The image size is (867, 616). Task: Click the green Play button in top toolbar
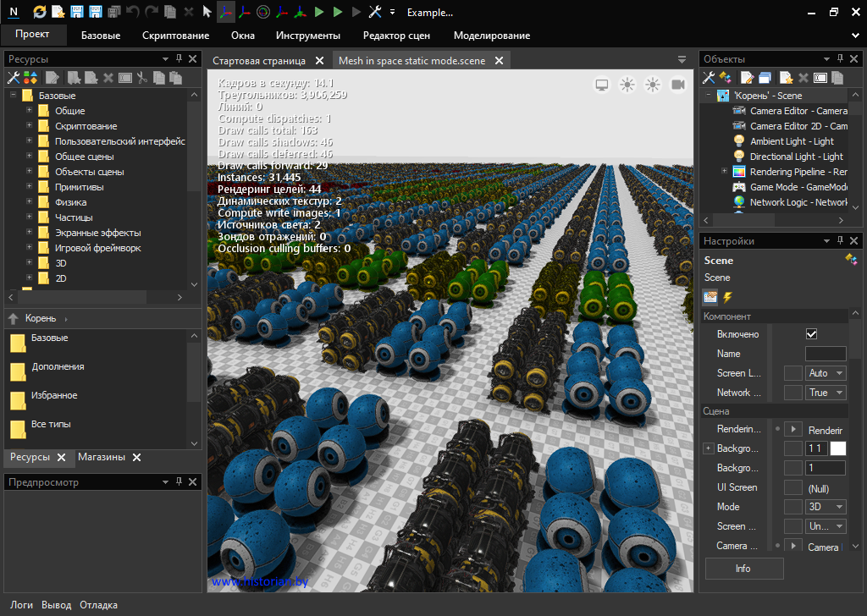click(x=319, y=12)
